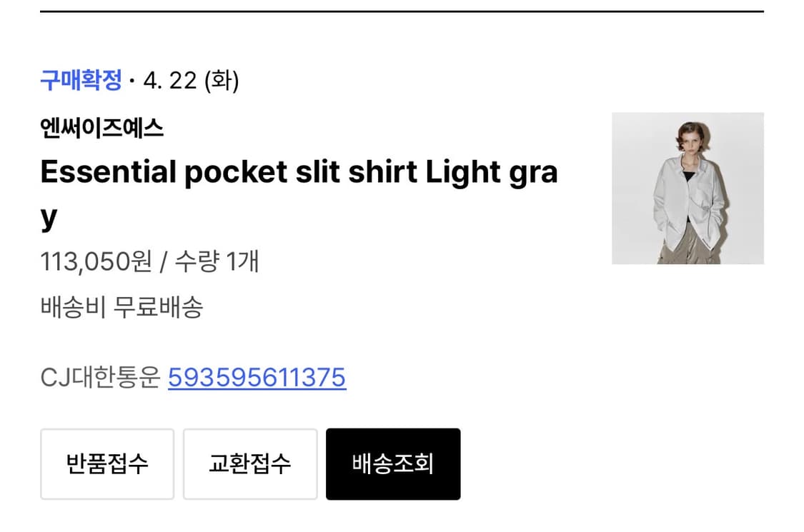Viewport: 804px width, 532px height.
Task: Click the 배송비 shipping fee label
Action: click(x=71, y=308)
